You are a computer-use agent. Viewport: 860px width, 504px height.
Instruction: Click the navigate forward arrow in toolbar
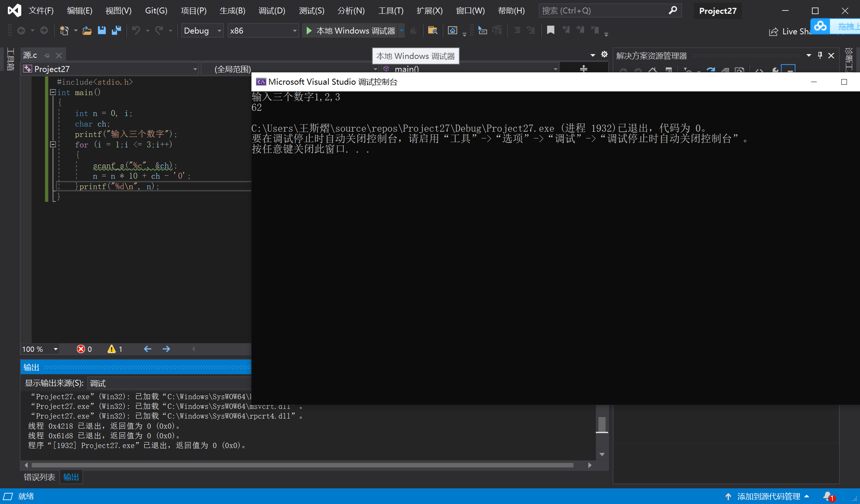(x=44, y=31)
